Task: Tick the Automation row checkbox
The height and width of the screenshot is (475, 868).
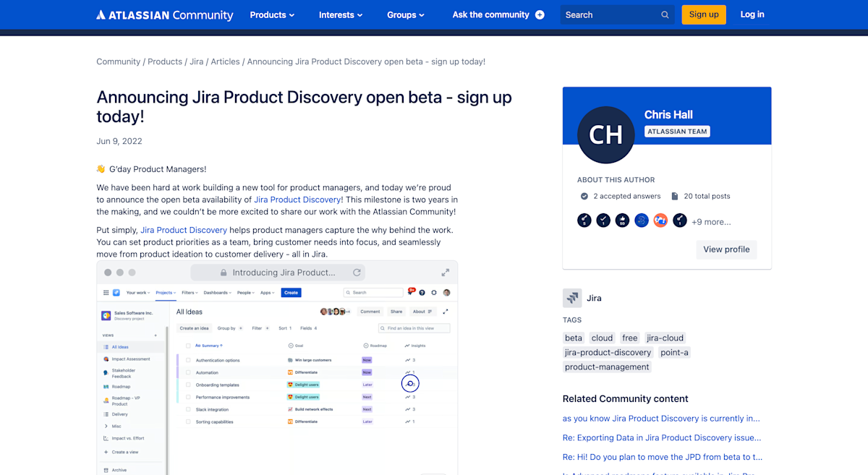Action: tap(188, 372)
